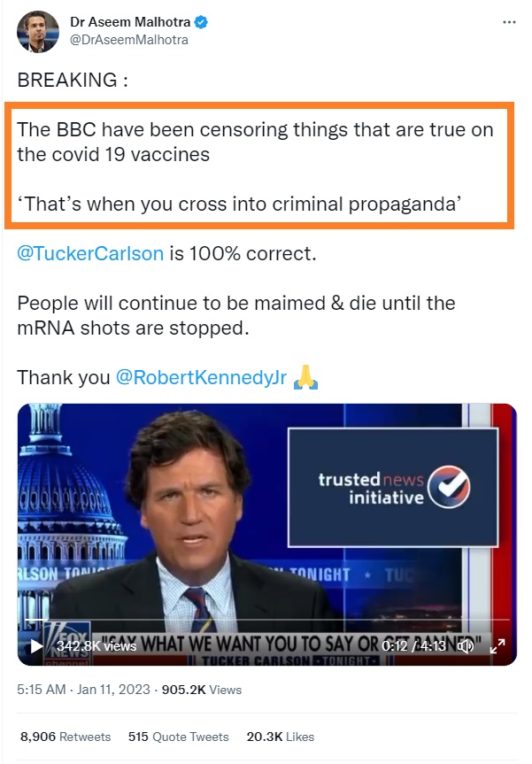Click the 0:12 / 4:13 video time display
The width and height of the screenshot is (532, 764).
[x=413, y=646]
